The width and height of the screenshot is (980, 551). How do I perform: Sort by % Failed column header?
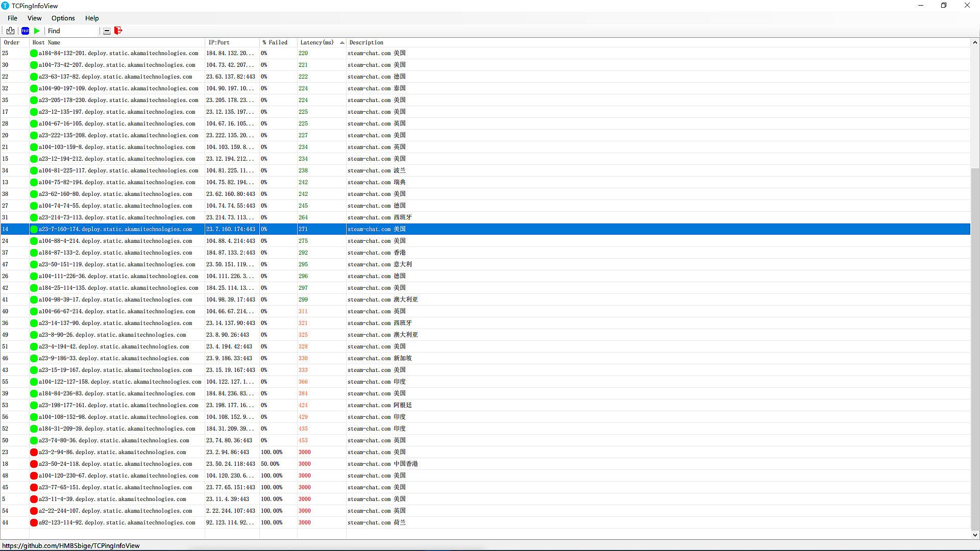tap(275, 42)
